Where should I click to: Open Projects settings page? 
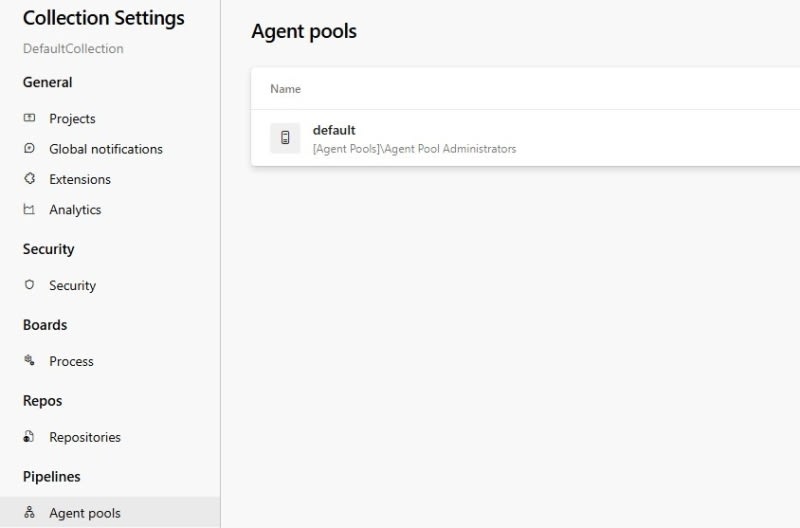tap(72, 118)
